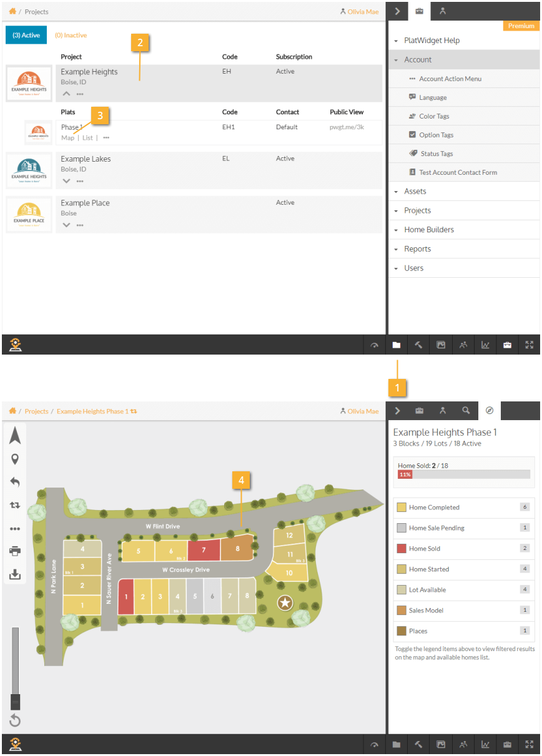The image size is (542, 756).
Task: Toggle the Home Sold legend filter
Action: pyautogui.click(x=425, y=549)
